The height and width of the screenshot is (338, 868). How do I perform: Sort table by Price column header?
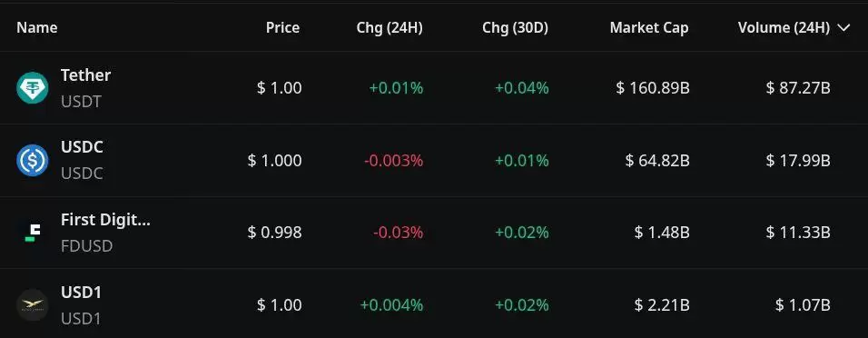(x=283, y=27)
